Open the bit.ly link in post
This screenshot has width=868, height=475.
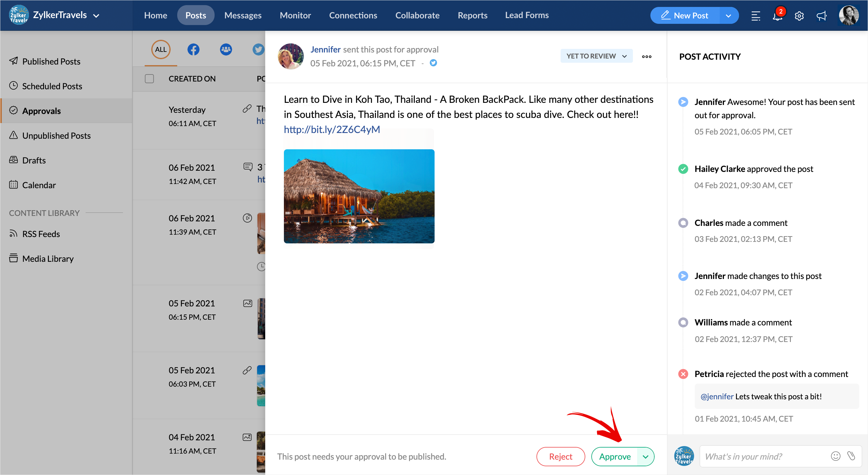coord(332,129)
